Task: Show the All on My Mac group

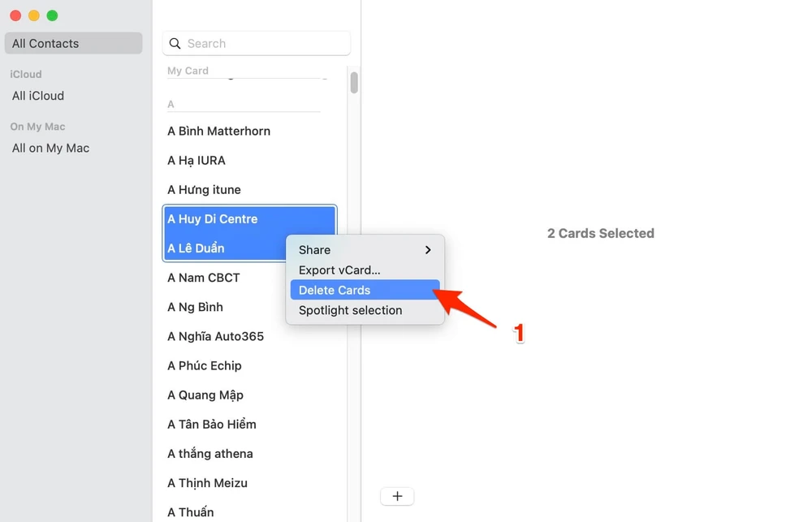Action: coord(50,149)
